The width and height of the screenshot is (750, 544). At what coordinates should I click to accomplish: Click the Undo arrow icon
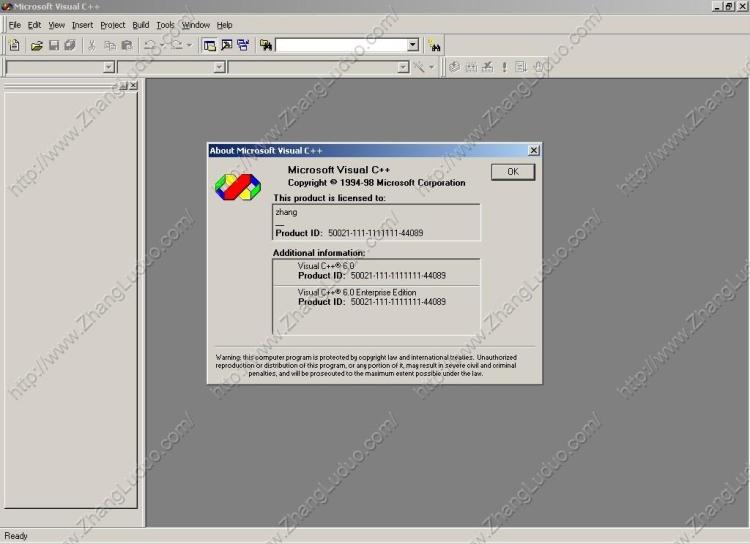click(x=150, y=45)
